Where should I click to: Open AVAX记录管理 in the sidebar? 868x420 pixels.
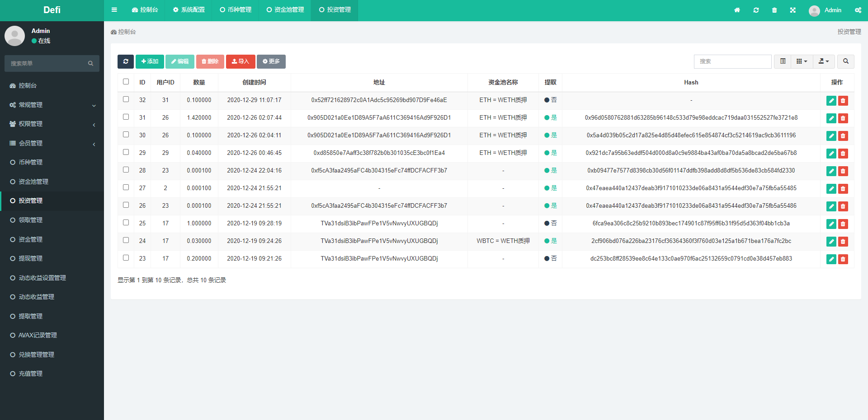(52, 335)
